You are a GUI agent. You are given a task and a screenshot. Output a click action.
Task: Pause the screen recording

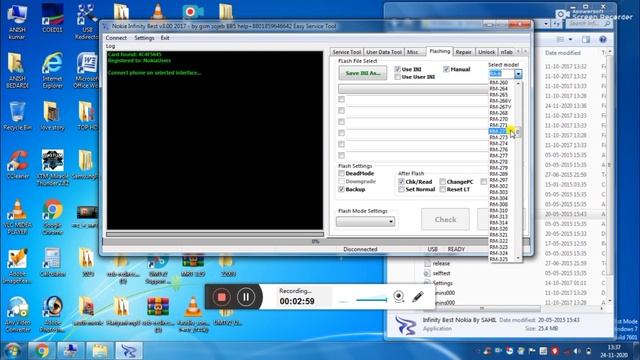[x=246, y=297]
